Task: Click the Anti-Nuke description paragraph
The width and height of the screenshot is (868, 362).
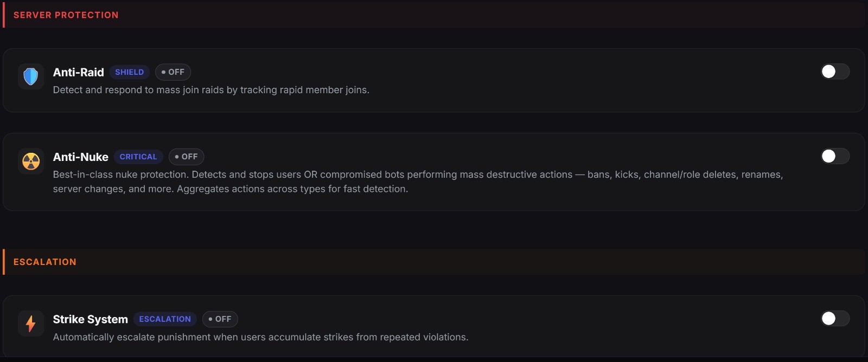Action: point(418,182)
